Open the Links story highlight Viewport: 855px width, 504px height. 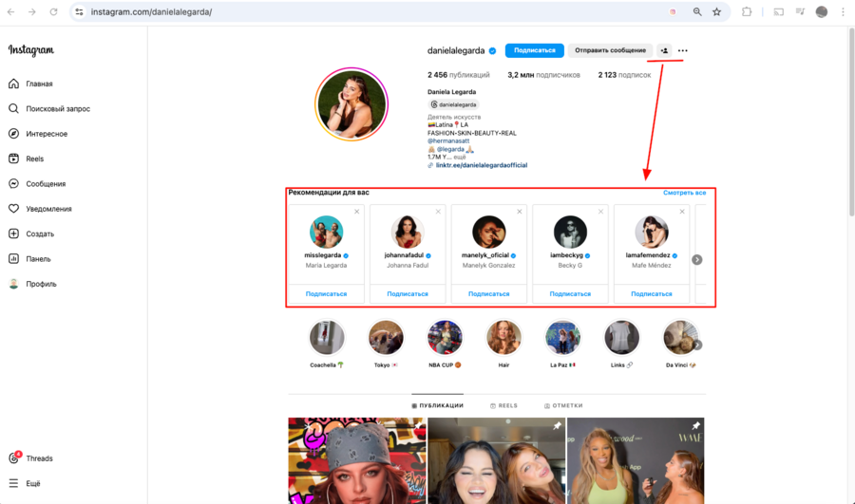click(x=621, y=337)
